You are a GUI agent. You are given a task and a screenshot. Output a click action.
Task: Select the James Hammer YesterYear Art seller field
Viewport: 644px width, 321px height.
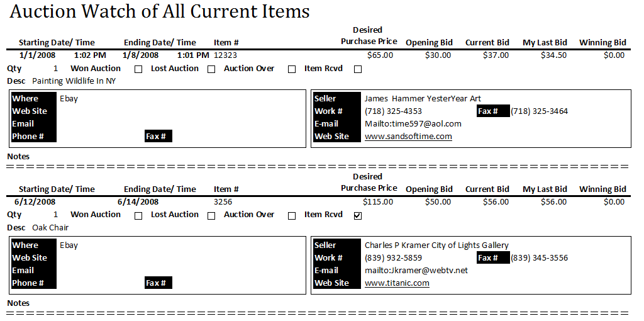tap(423, 99)
